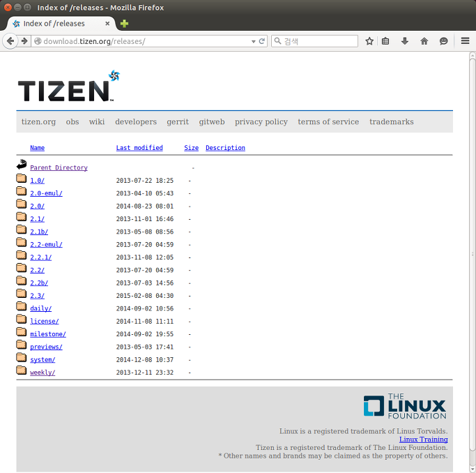Screen dimensions: 476x473
Task: Close the Index of /releases tab
Action: [x=107, y=24]
